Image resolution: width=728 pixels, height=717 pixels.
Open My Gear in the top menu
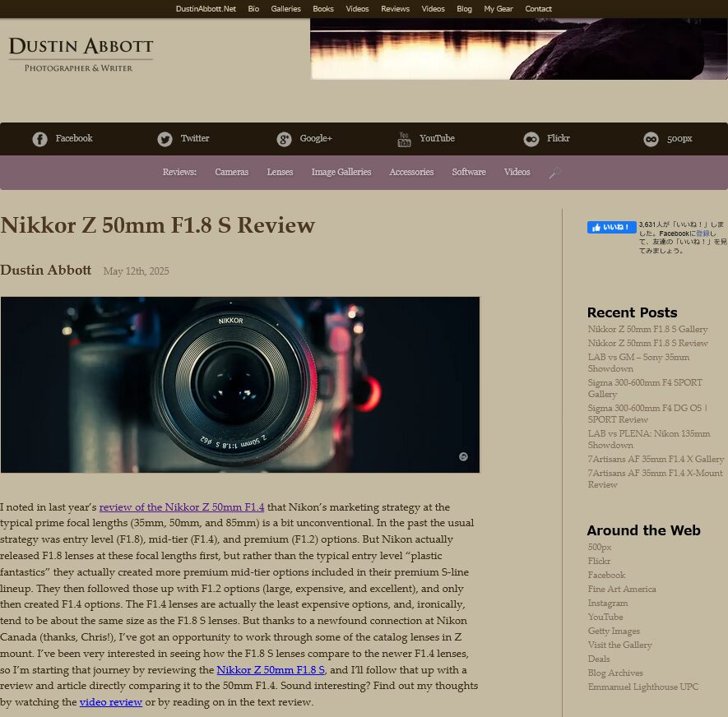[498, 9]
